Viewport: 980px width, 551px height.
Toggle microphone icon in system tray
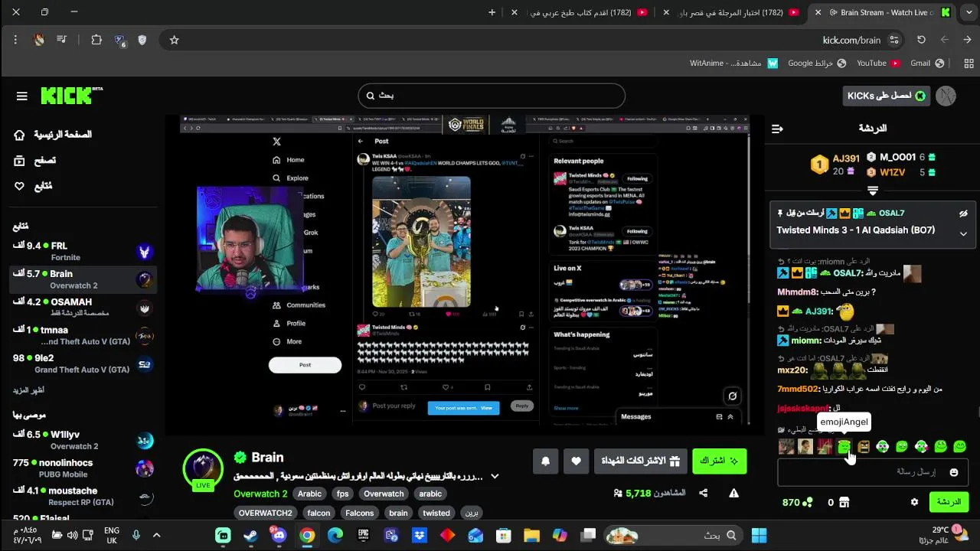click(136, 536)
